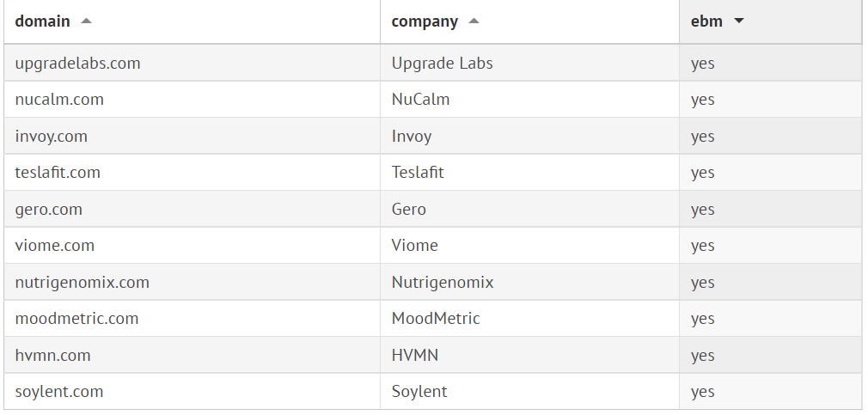
Task: Click the MoodMetric company cell
Action: (436, 319)
